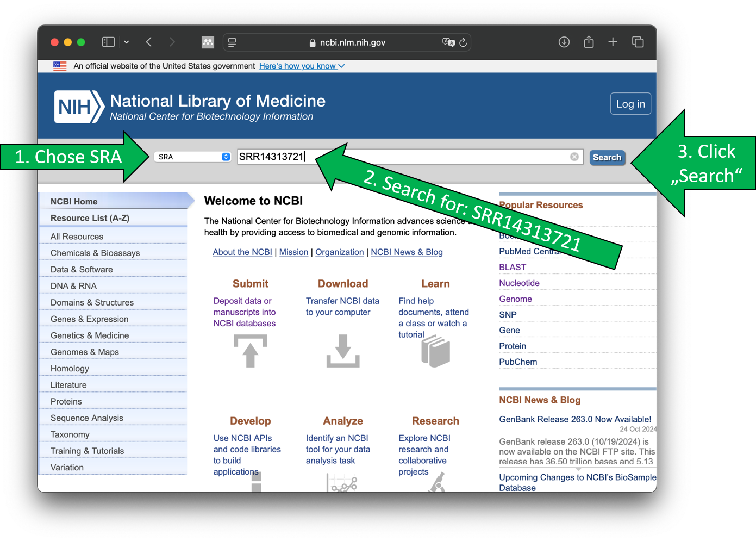Open the Mission link

293,252
